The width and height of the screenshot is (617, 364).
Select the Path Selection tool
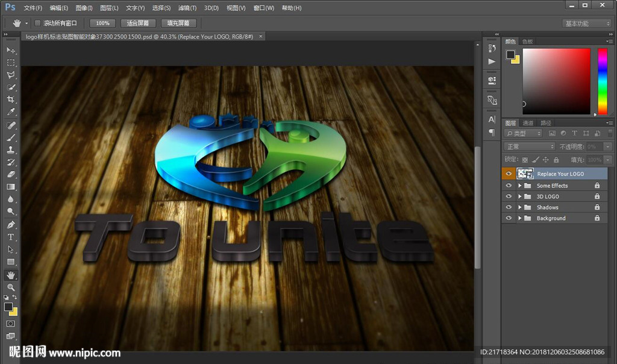[x=11, y=249]
